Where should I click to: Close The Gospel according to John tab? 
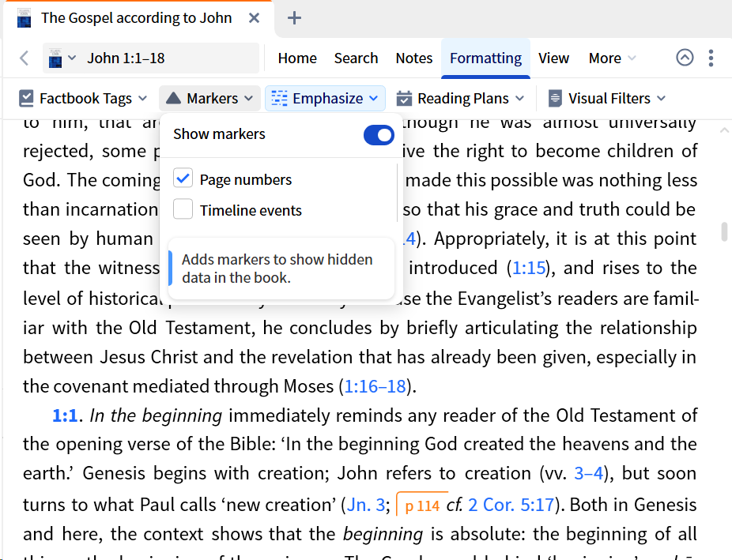point(254,18)
